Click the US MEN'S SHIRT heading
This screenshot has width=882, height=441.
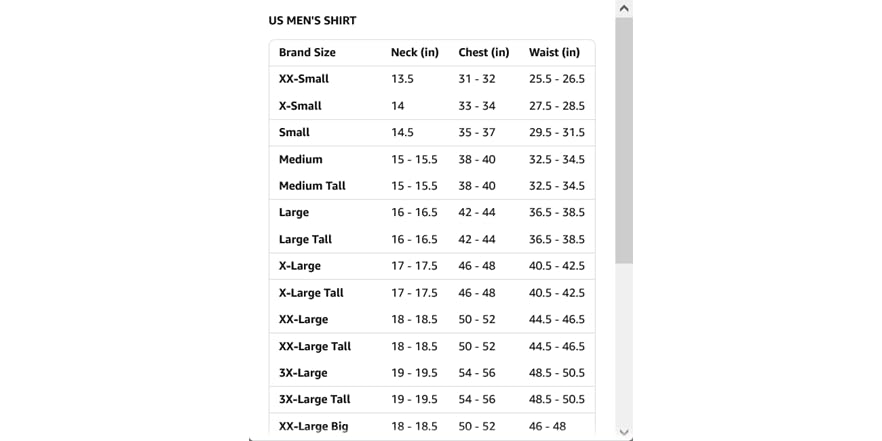312,21
